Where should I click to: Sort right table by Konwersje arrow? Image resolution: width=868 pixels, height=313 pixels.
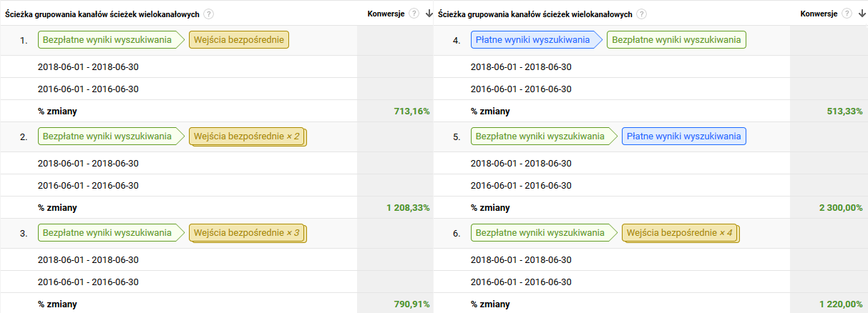point(861,14)
